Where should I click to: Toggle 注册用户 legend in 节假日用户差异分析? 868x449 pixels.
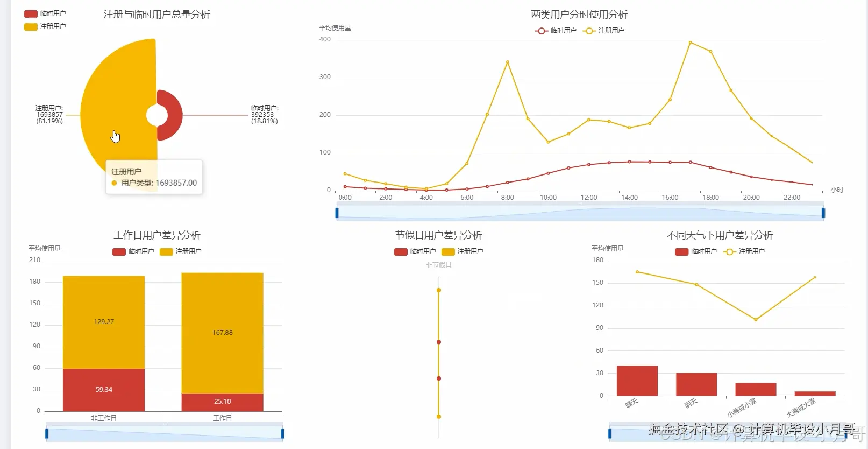[463, 251]
